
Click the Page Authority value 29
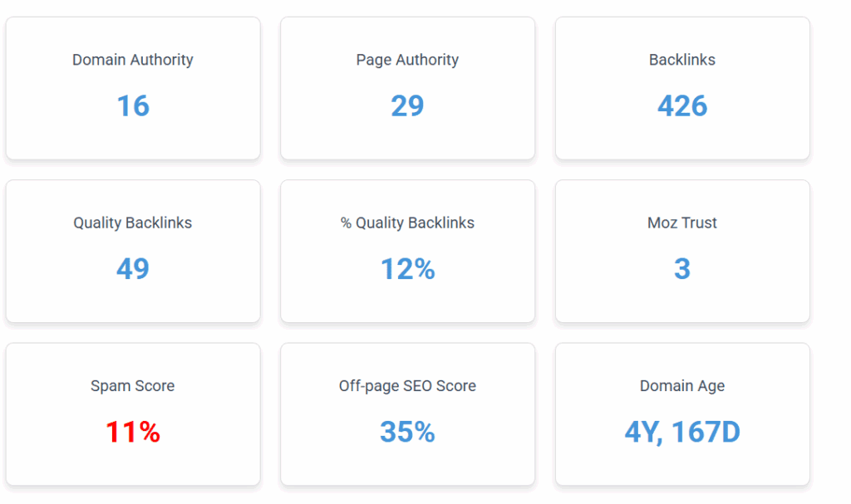tap(407, 106)
